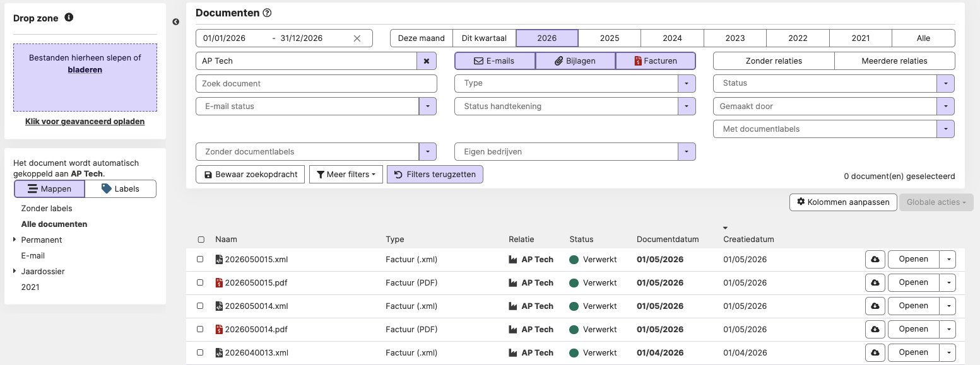Viewport: 980px width, 365px height.
Task: Select the 2021 folder in sidebar
Action: pyautogui.click(x=30, y=287)
